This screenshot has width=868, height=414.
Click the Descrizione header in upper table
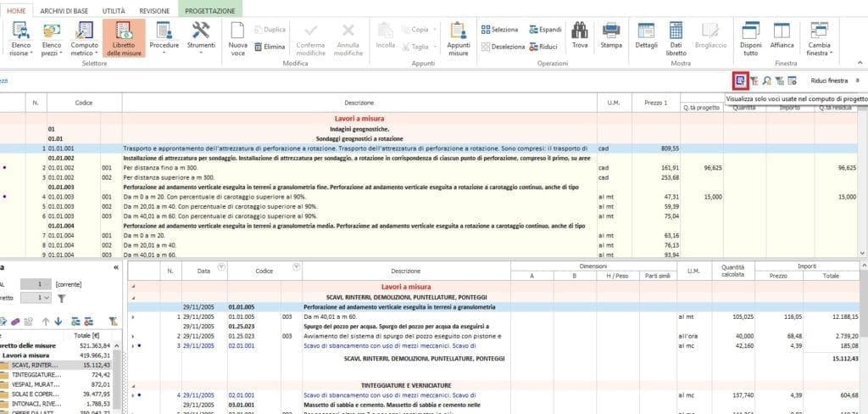tap(359, 103)
